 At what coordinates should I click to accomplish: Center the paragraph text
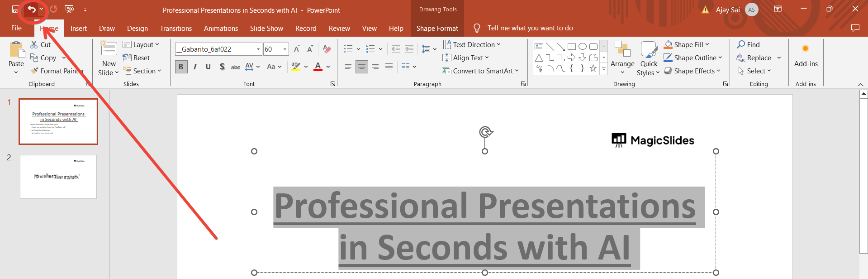(x=361, y=67)
